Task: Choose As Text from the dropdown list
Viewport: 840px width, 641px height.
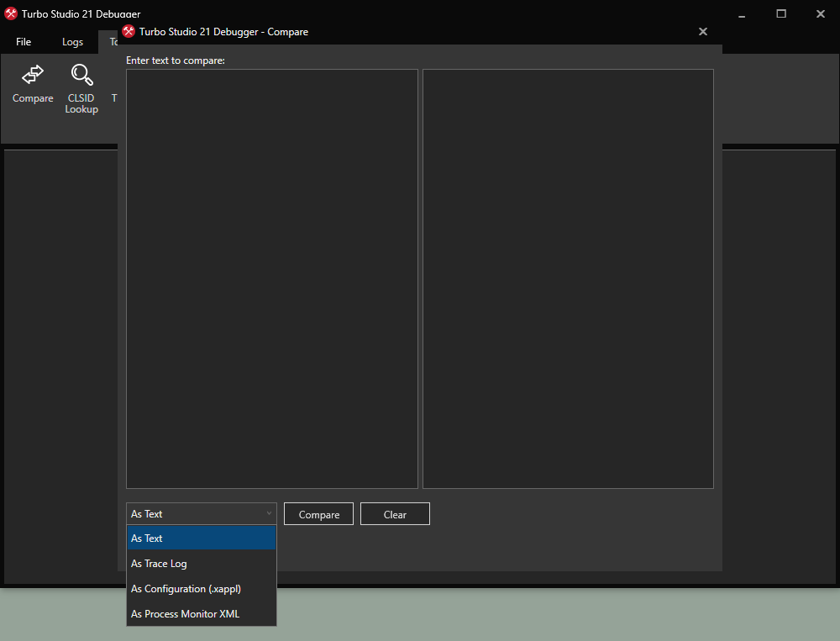Action: tap(201, 539)
